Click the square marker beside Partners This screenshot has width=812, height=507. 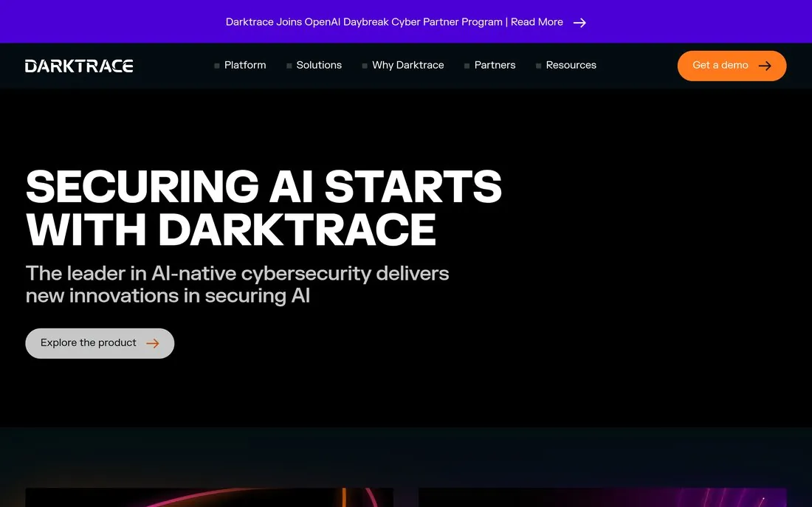[467, 66]
